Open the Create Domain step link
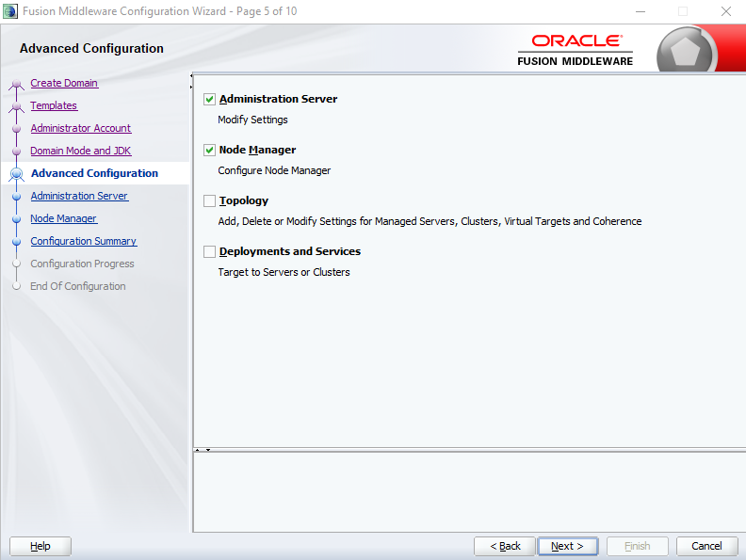The image size is (746, 560). [x=64, y=83]
